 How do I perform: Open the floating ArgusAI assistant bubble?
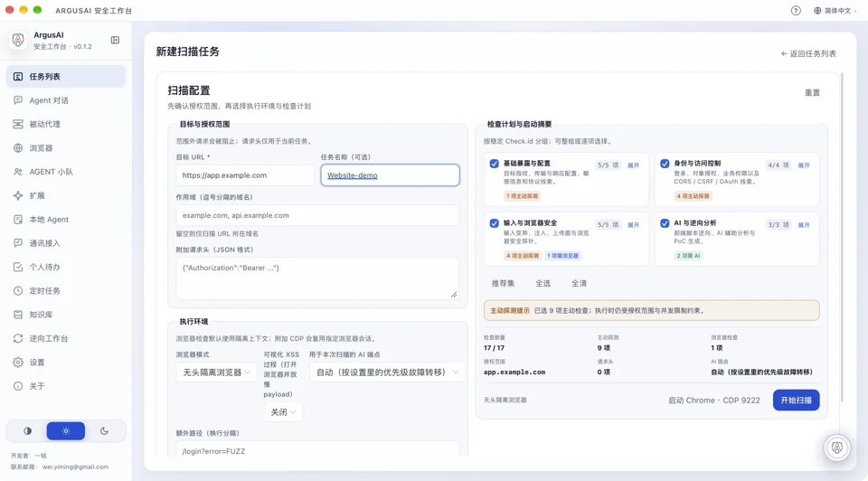836,448
